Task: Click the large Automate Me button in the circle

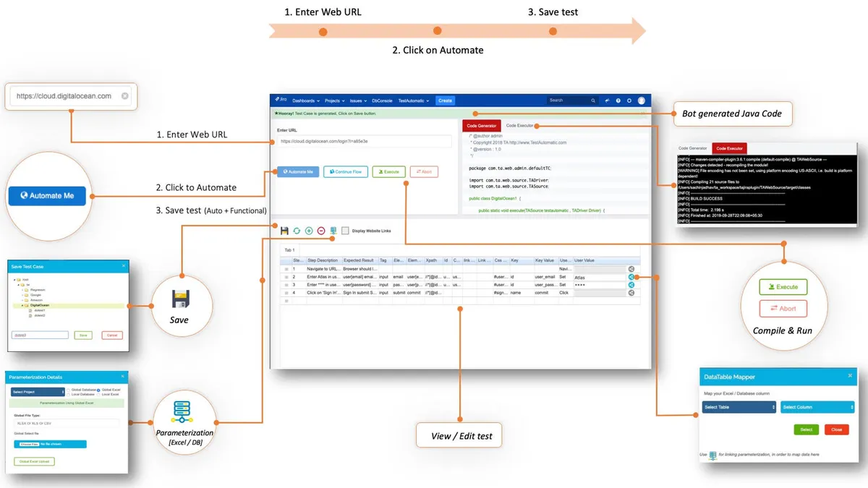Action: pyautogui.click(x=47, y=195)
